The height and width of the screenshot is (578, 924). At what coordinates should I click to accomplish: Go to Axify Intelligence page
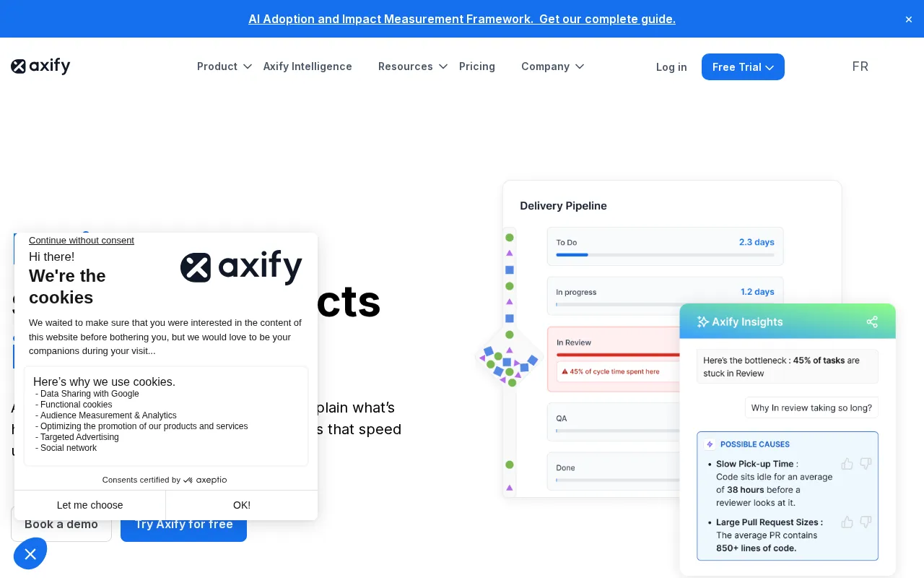(x=308, y=66)
